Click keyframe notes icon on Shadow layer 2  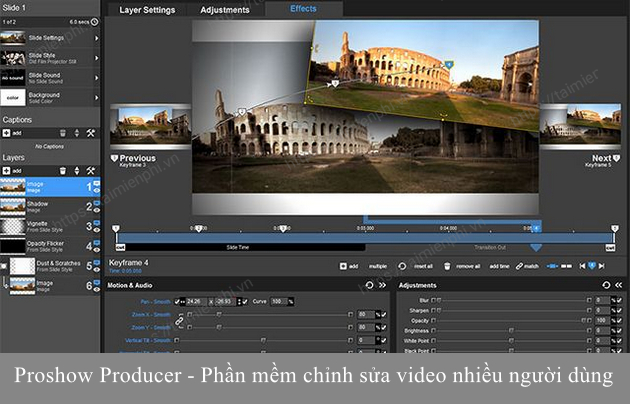coord(97,203)
